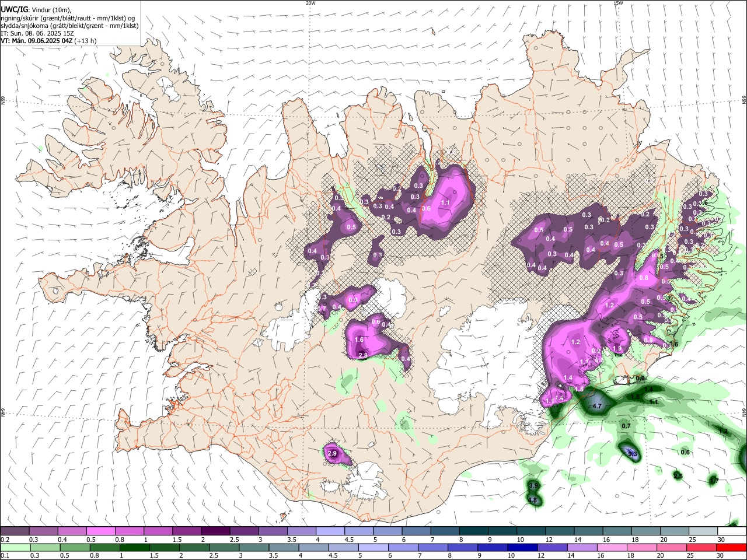
Task: Click the UWC/IG title in the header box
Action: coord(13,9)
